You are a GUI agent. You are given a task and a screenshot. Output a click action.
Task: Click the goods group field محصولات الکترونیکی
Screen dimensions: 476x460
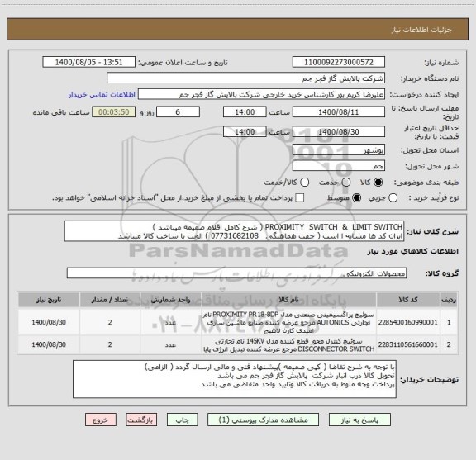236,273
